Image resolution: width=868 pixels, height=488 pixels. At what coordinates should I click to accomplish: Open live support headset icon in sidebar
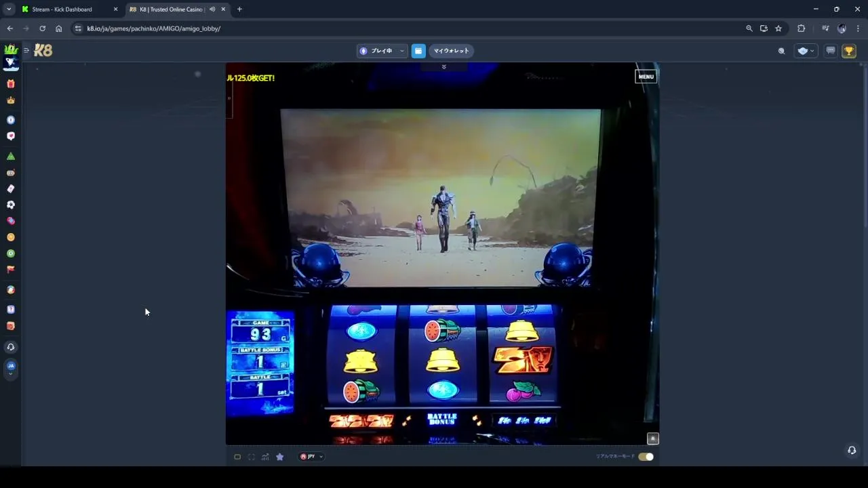(x=11, y=347)
